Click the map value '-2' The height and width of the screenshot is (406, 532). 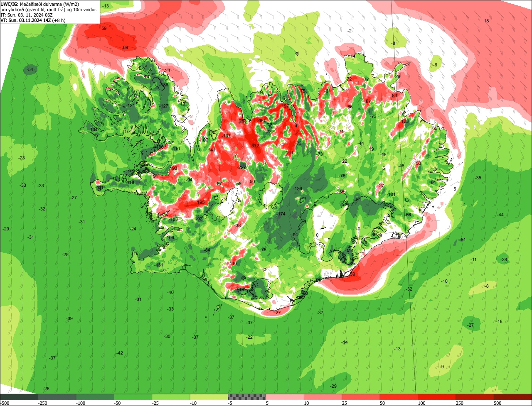coord(350,31)
